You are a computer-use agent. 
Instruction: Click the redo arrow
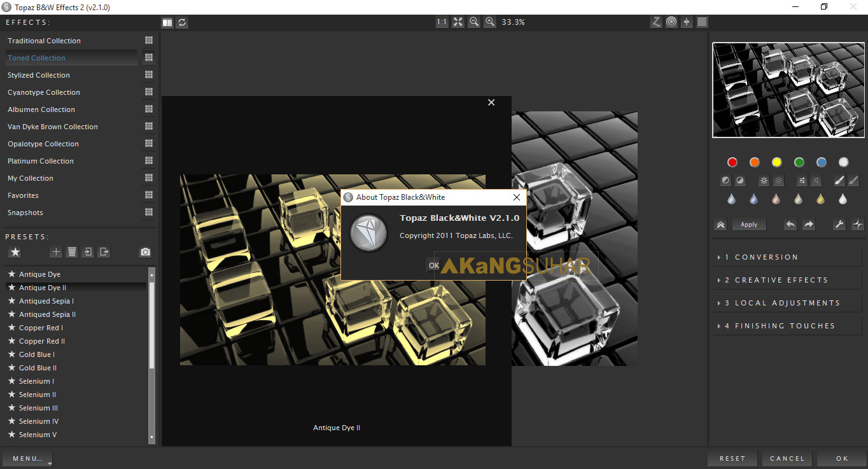point(808,224)
